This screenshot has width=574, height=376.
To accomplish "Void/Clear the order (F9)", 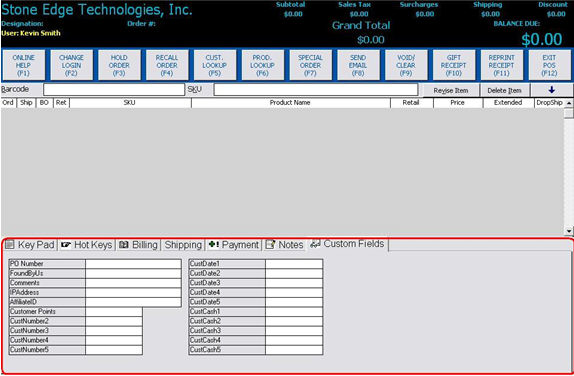I will (406, 65).
